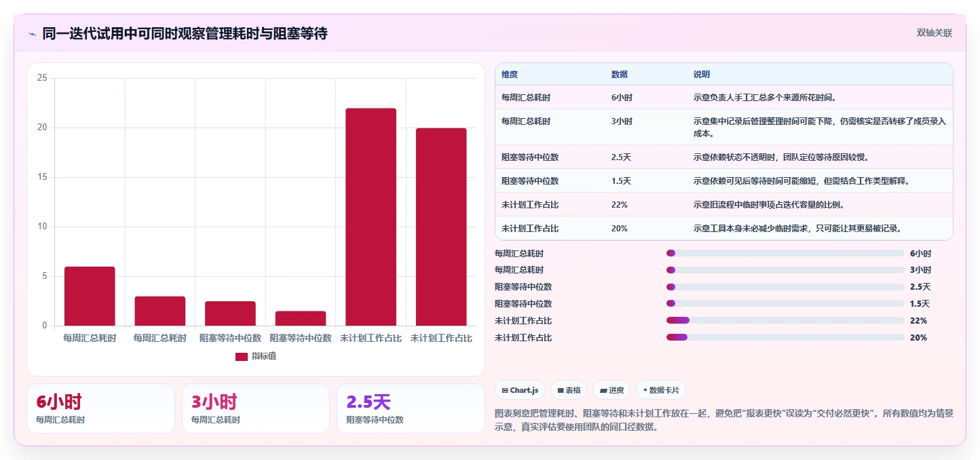Image resolution: width=980 pixels, height=460 pixels.
Task: Click the progress bar labeled 6小时
Action: coord(785,253)
